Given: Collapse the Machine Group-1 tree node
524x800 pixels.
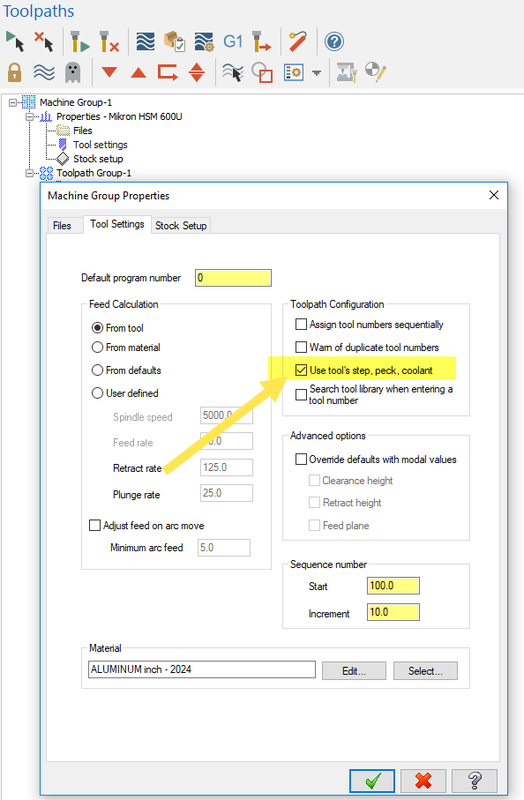Looking at the screenshot, I should click(13, 103).
